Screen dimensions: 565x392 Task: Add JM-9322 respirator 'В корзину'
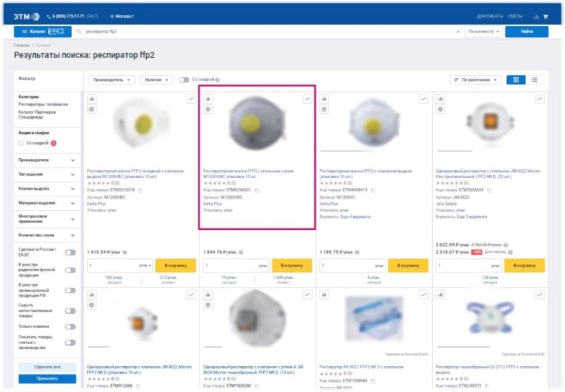(524, 266)
